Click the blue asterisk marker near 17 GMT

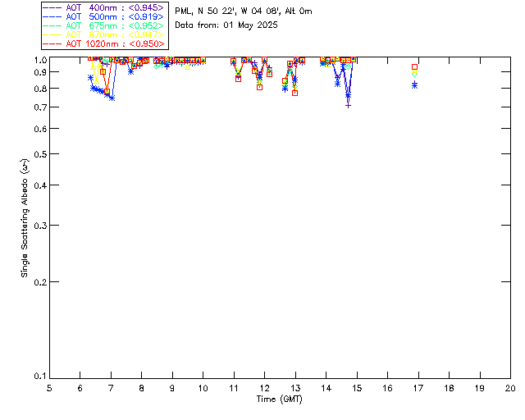[x=415, y=85]
